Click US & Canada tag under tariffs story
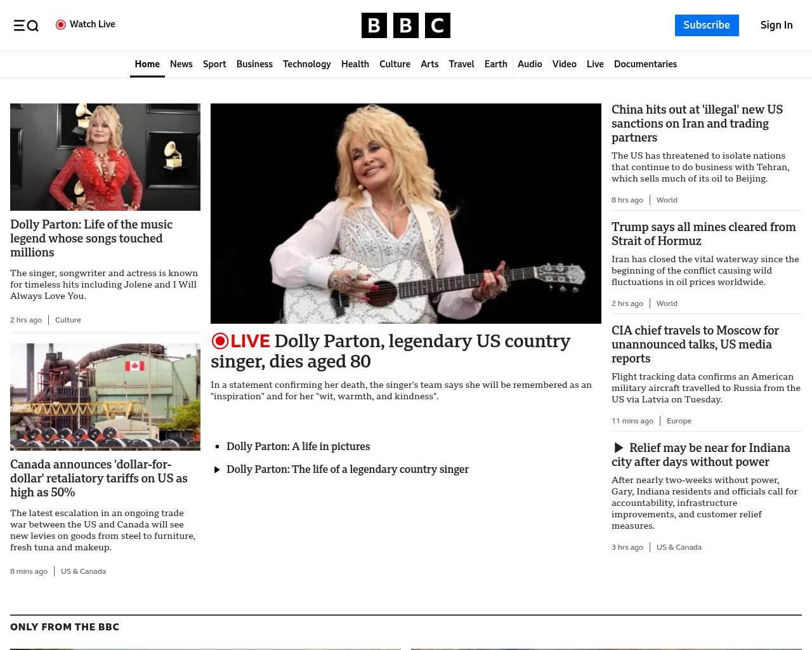 [x=83, y=571]
